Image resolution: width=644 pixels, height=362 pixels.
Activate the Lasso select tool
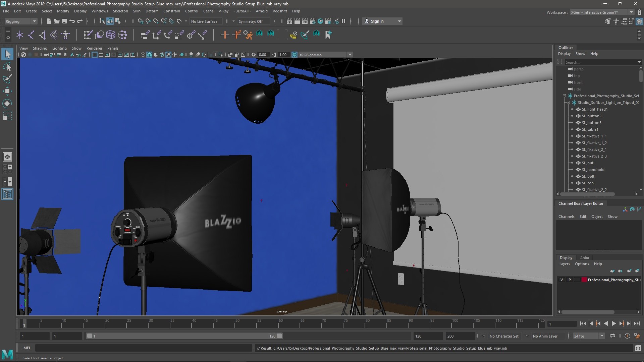7,66
